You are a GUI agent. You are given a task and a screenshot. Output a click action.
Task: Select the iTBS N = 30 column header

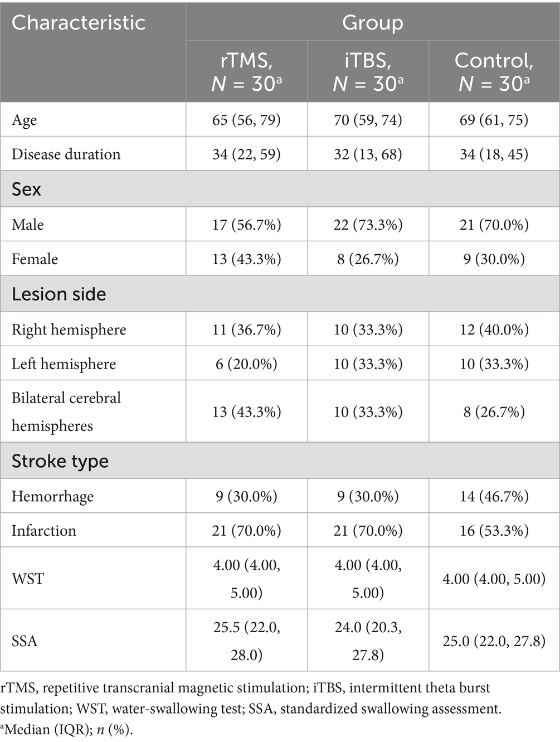click(368, 71)
